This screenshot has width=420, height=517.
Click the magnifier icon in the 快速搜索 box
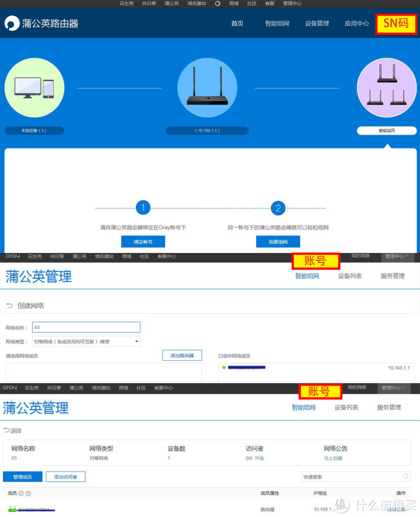click(x=406, y=476)
